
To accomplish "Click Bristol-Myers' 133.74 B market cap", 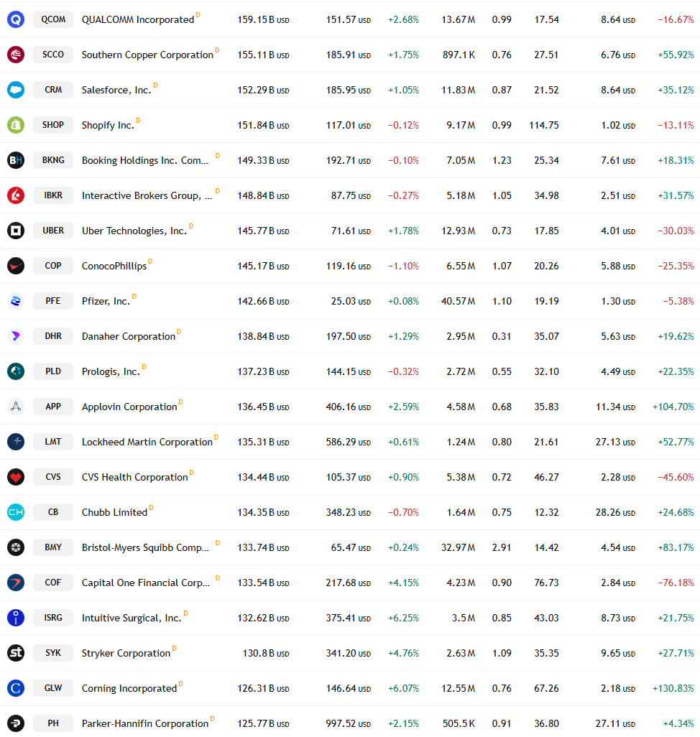I will (263, 547).
